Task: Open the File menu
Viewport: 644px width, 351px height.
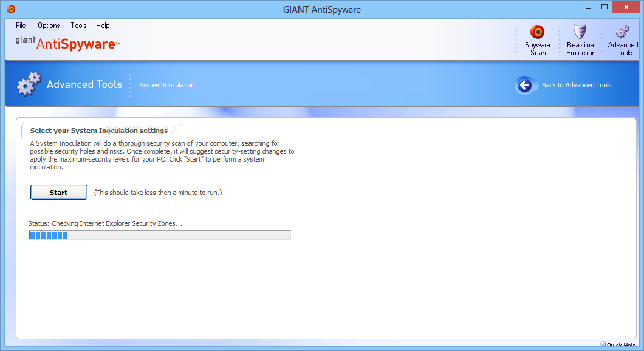Action: pos(21,26)
